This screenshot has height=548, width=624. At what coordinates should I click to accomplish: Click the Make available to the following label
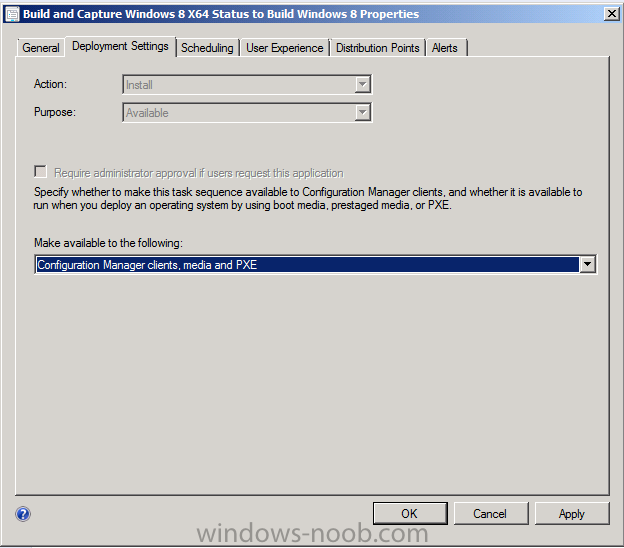pos(108,243)
